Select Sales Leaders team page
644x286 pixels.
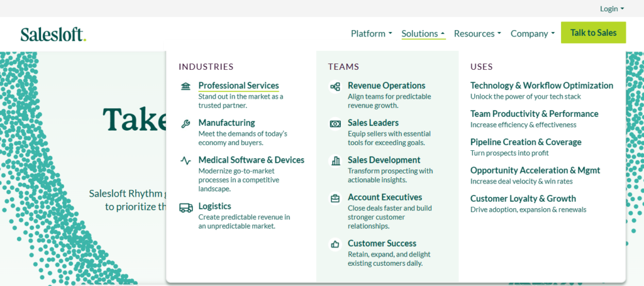(373, 123)
